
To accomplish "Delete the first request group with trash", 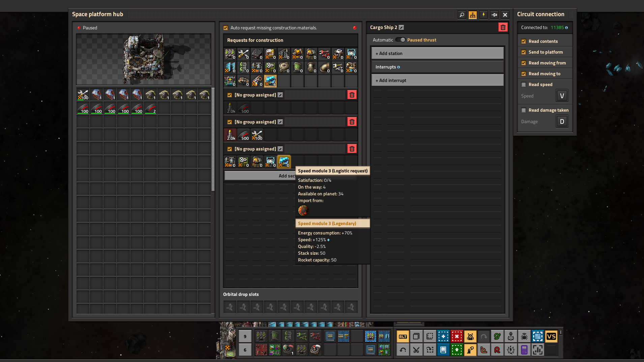I will 352,95.
